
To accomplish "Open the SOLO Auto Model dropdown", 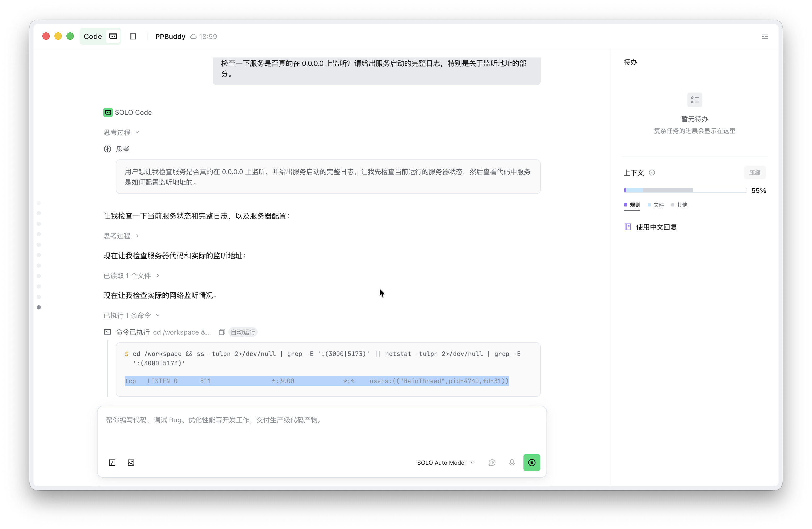I will click(x=446, y=463).
